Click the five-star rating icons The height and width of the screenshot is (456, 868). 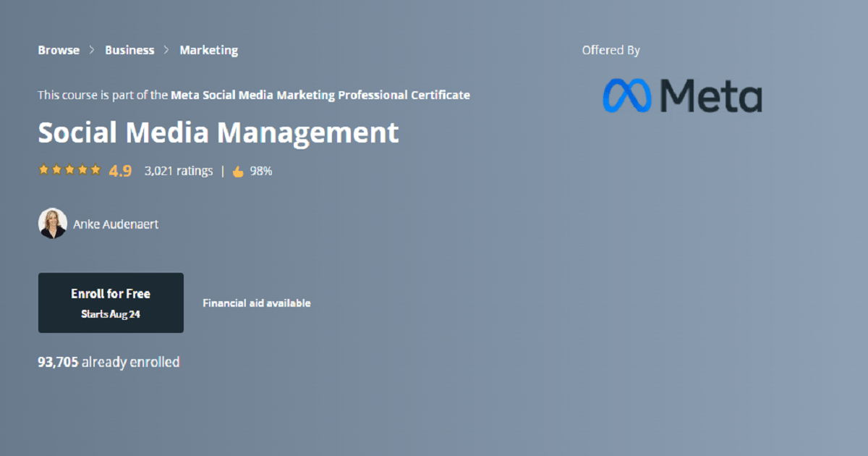pyautogui.click(x=69, y=170)
